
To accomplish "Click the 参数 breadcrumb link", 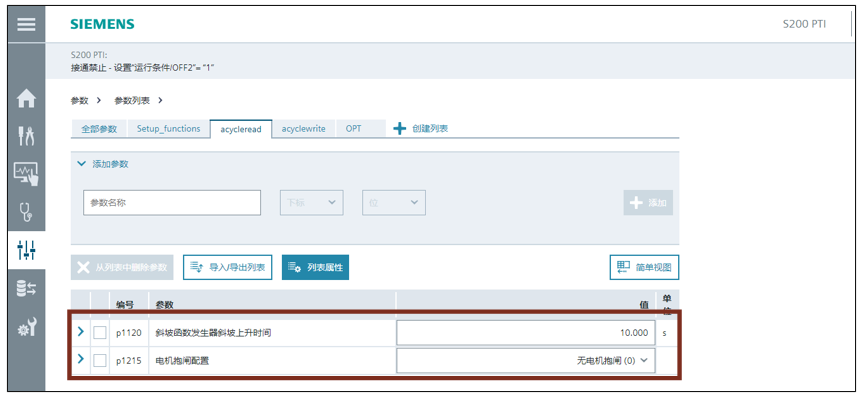I will (x=79, y=101).
